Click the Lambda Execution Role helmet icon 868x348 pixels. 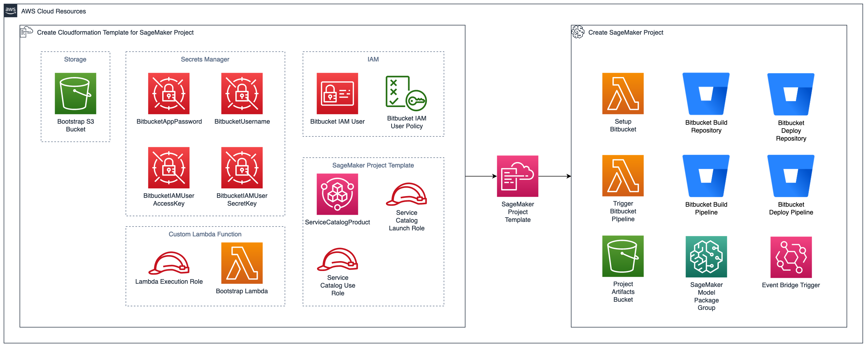169,263
